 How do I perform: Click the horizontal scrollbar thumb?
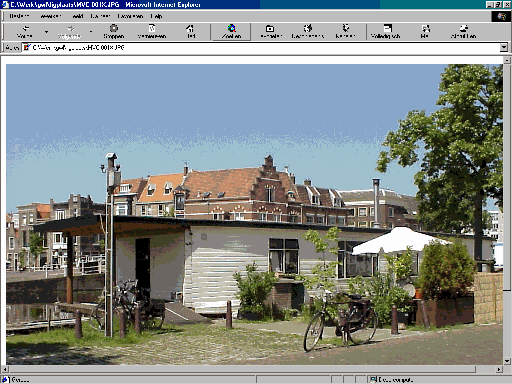(x=242, y=369)
